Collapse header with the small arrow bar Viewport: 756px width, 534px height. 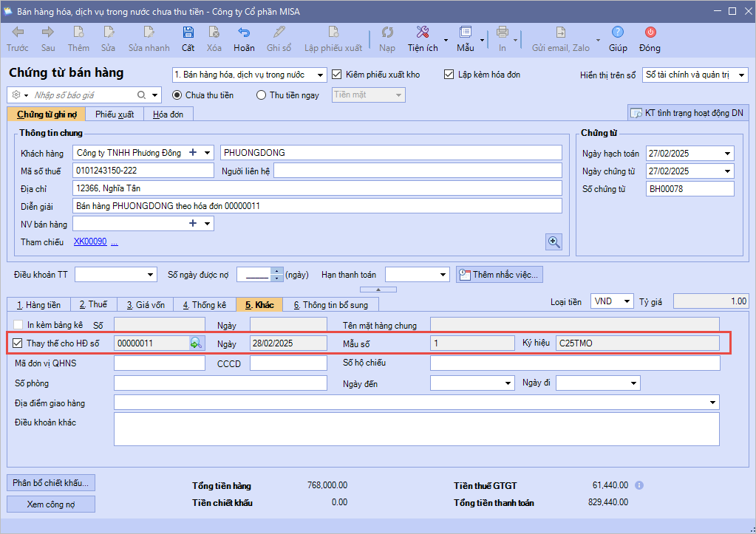point(378,290)
